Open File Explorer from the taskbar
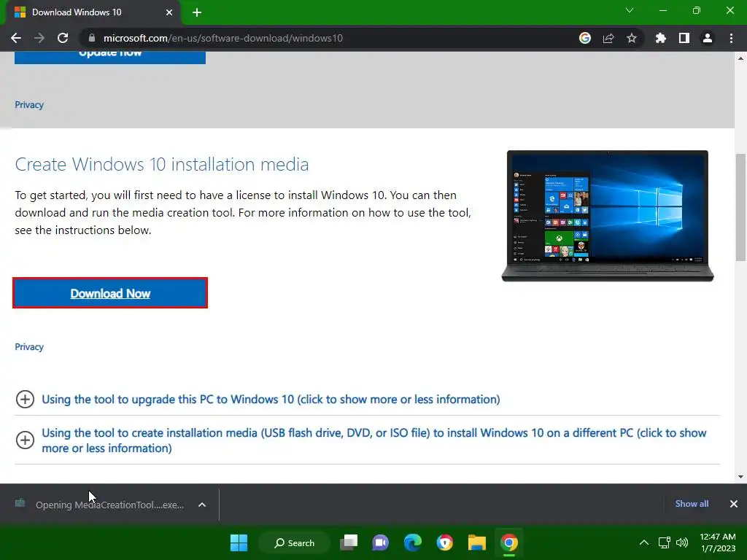Screen dimensions: 747x560 [476, 542]
